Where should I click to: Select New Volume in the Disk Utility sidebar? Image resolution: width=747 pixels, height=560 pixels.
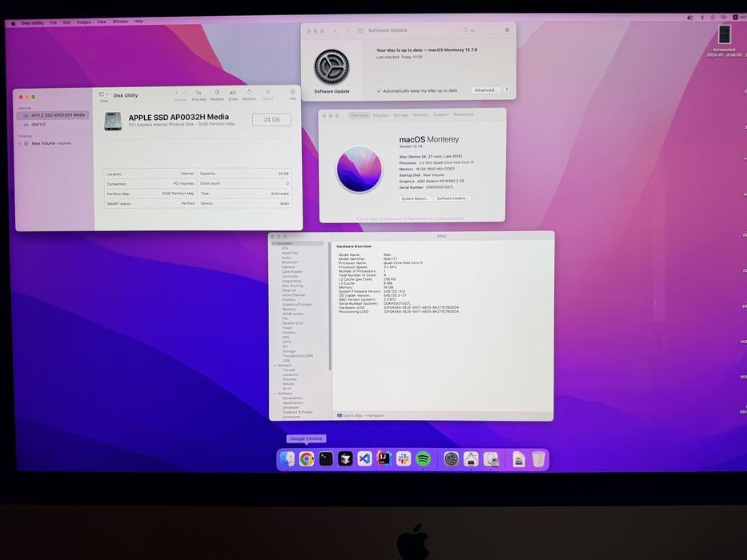[x=43, y=143]
